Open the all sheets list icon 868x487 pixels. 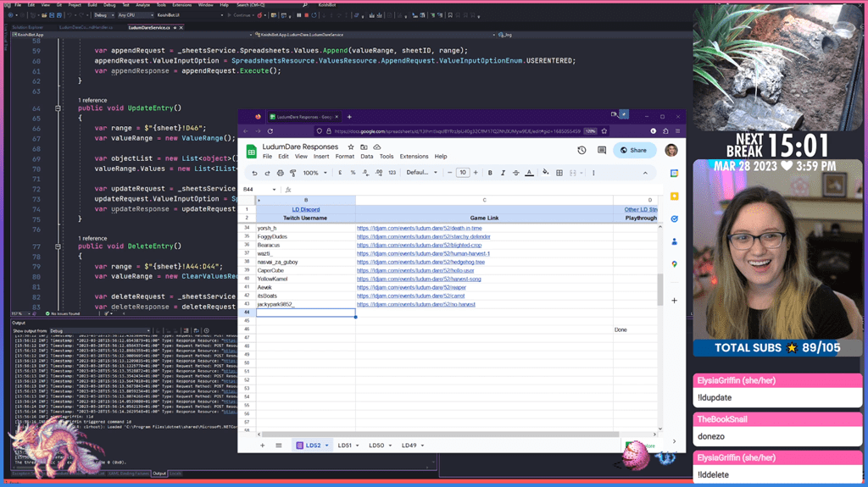coord(278,445)
